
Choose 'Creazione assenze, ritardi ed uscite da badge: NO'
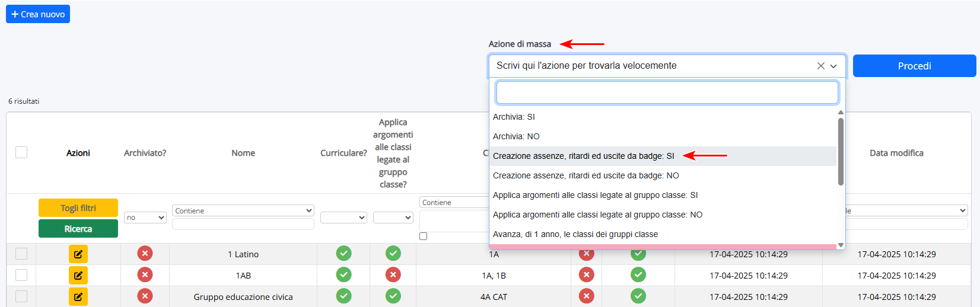pyautogui.click(x=586, y=175)
